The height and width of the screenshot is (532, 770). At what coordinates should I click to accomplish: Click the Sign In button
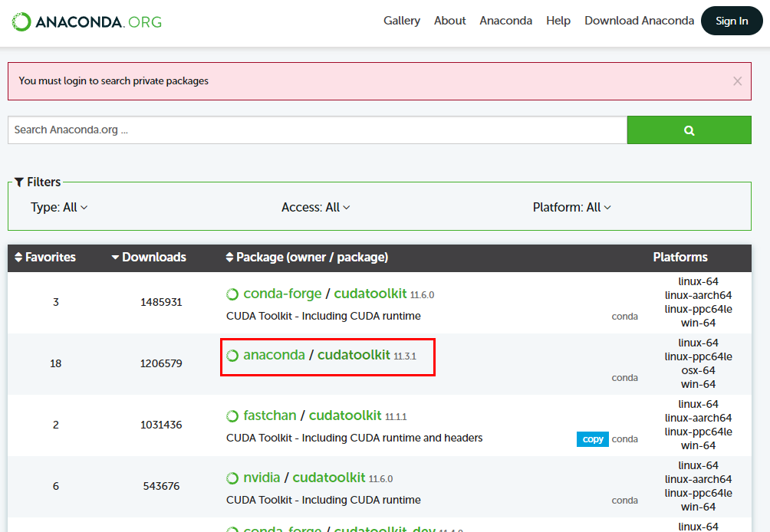[732, 21]
